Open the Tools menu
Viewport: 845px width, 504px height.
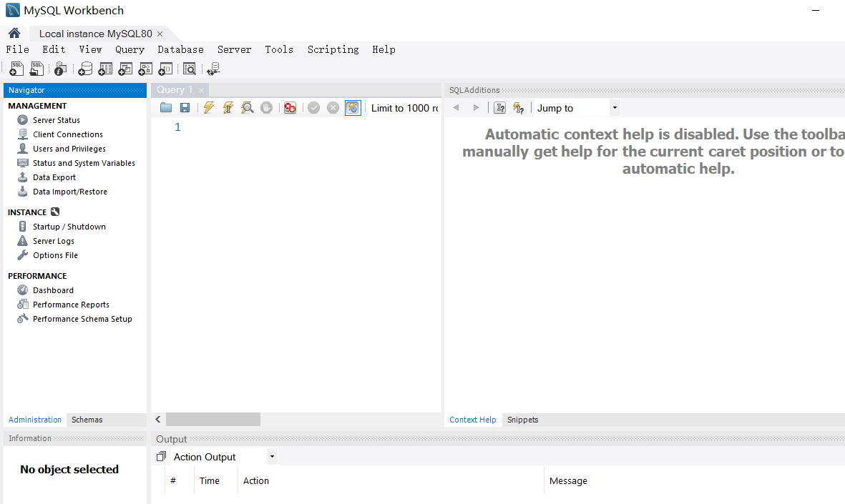(x=279, y=49)
